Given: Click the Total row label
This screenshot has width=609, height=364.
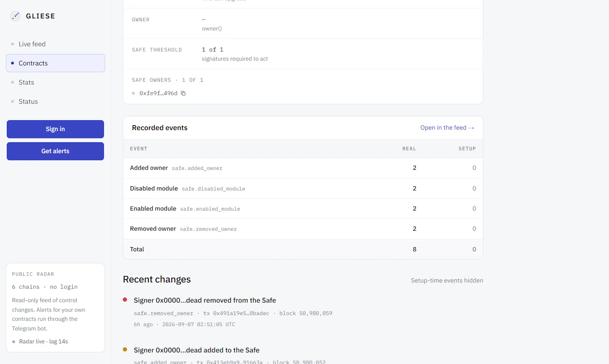Looking at the screenshot, I should [137, 249].
